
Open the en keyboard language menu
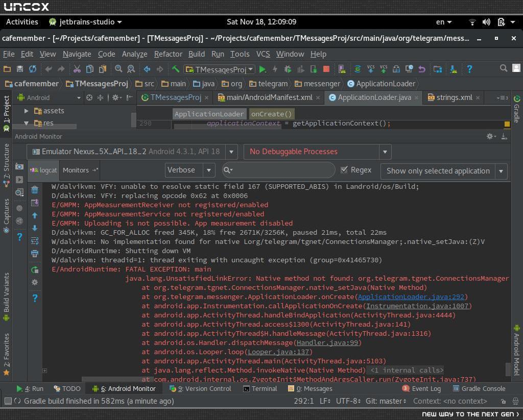[444, 22]
